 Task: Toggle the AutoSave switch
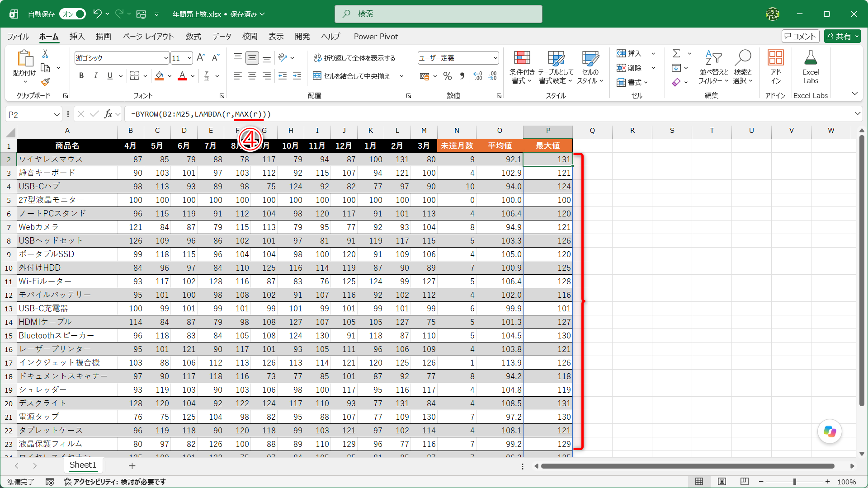(x=73, y=14)
